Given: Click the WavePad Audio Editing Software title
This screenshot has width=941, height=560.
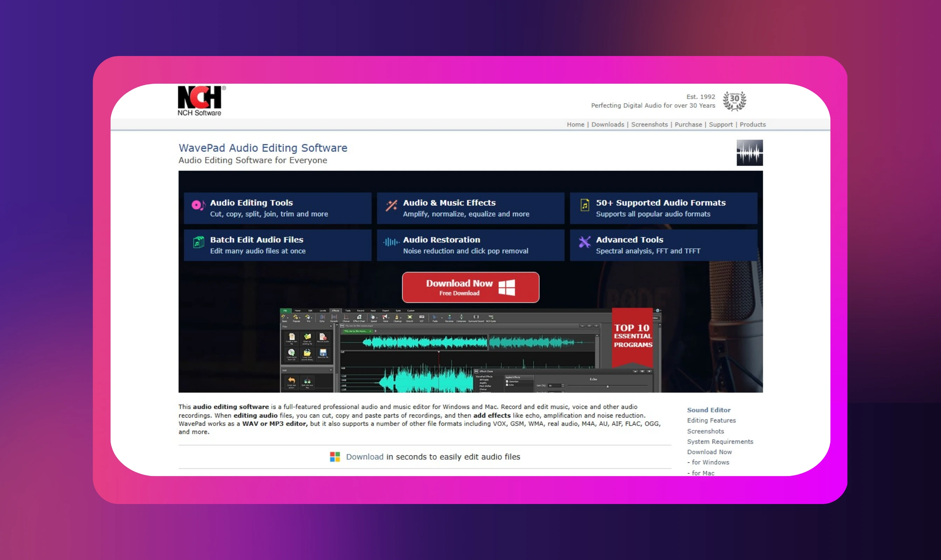Looking at the screenshot, I should 263,148.
